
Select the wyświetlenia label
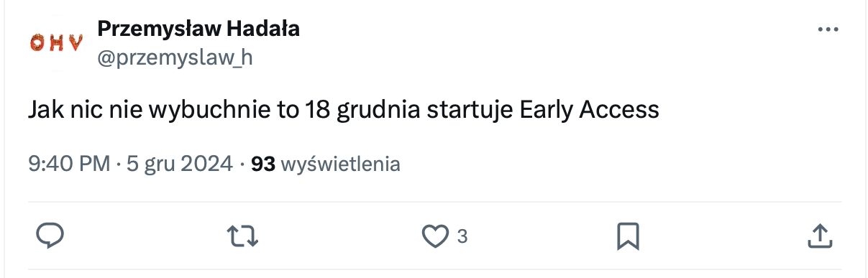click(340, 165)
